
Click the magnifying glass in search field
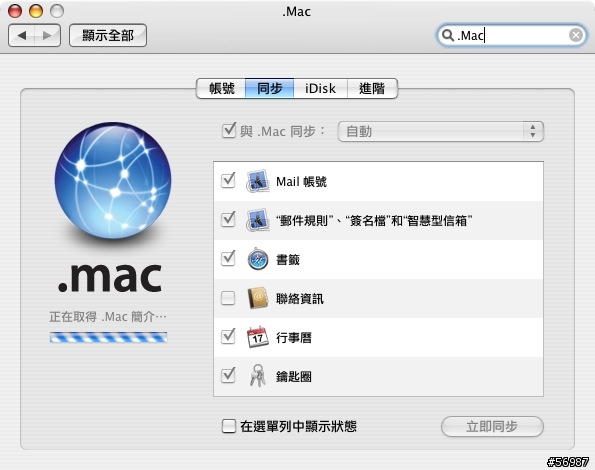448,35
